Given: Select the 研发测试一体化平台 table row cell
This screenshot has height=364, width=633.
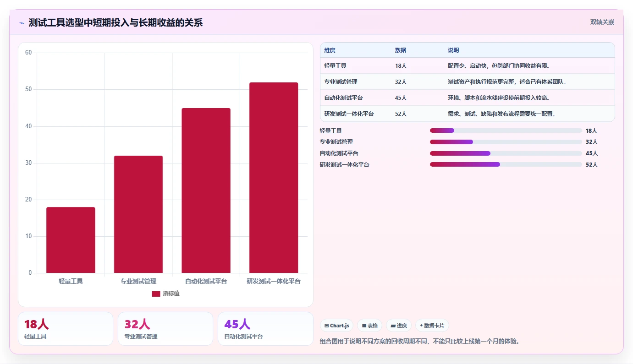Looking at the screenshot, I should pos(349,114).
